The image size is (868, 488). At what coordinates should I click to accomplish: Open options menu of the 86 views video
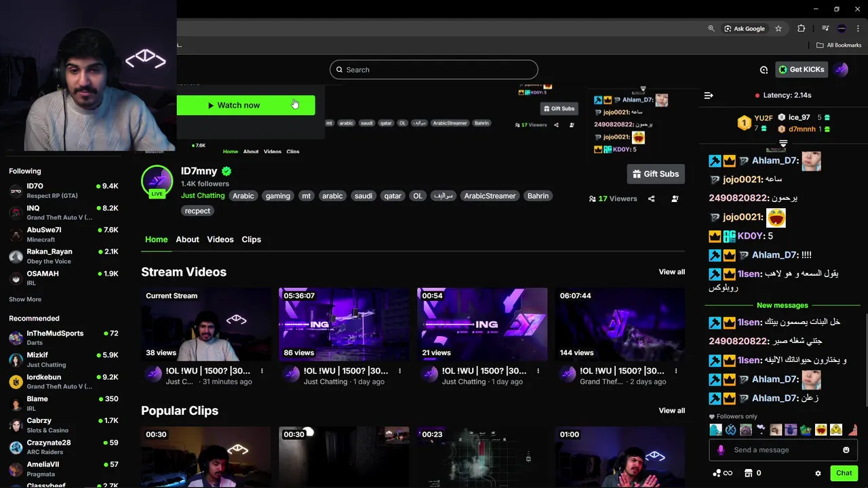coord(399,371)
